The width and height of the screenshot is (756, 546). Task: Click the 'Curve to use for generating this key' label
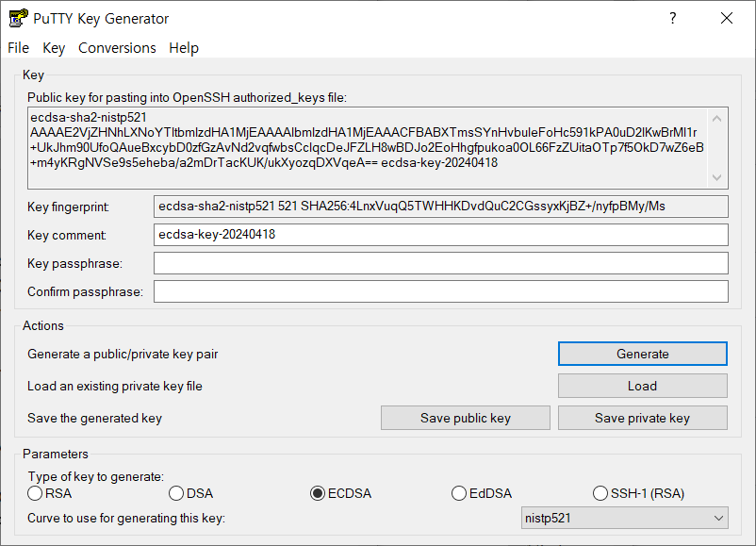pos(126,518)
